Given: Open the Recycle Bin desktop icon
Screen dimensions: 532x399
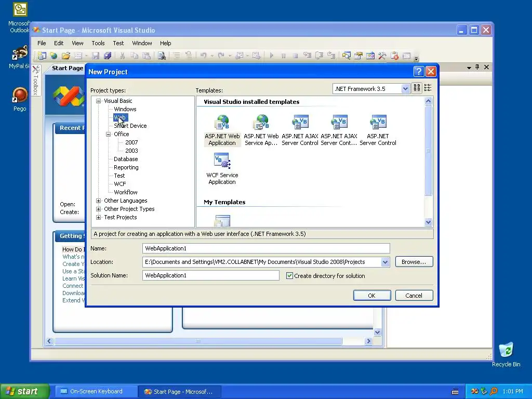Looking at the screenshot, I should tap(506, 354).
